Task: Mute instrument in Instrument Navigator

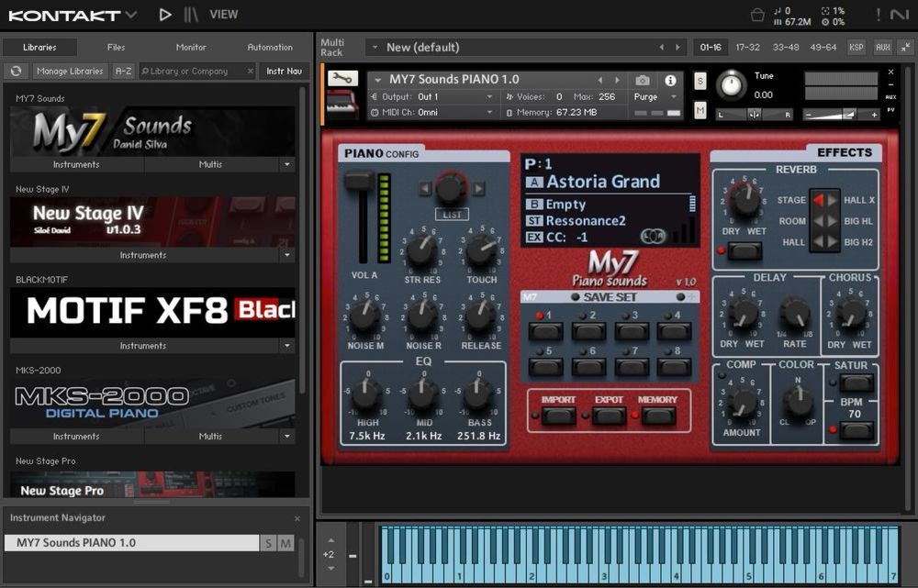Action: coord(285,543)
